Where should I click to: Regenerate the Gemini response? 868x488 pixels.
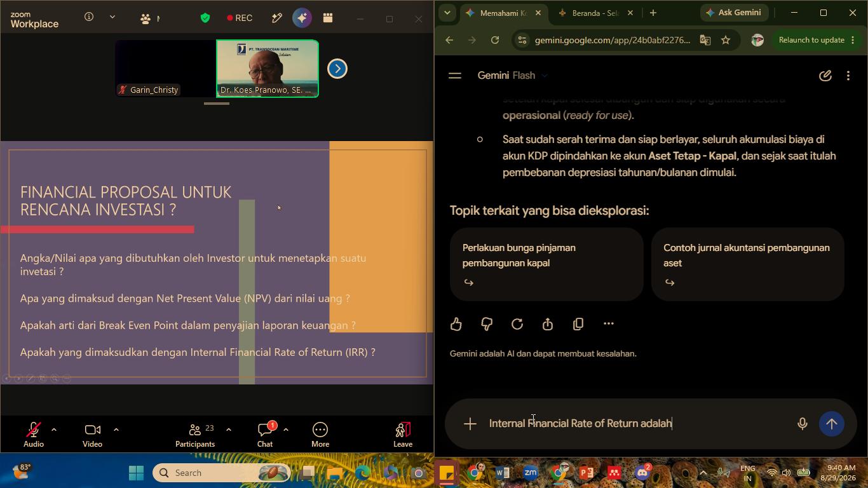(517, 324)
